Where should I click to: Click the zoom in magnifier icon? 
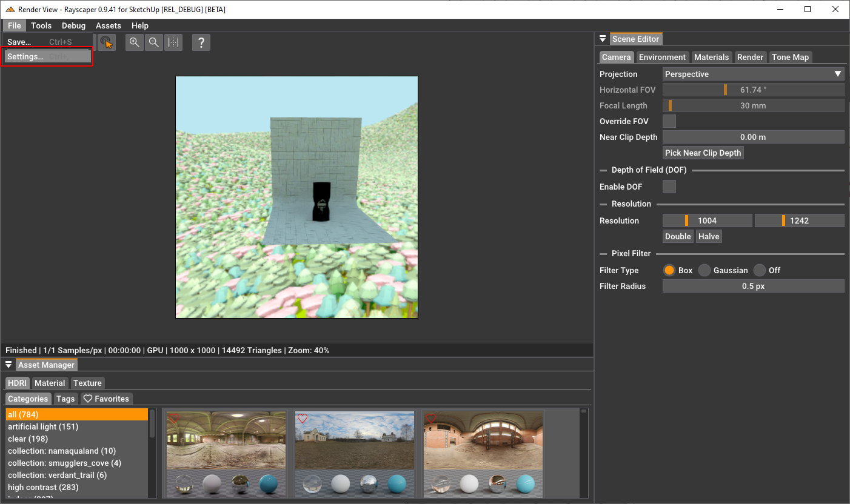pos(135,42)
